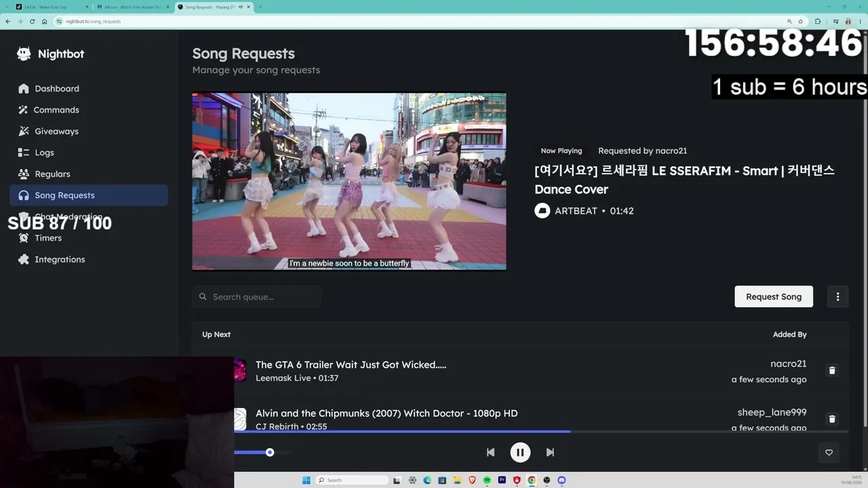The height and width of the screenshot is (488, 868).
Task: Click the taskbar Search box
Action: [x=353, y=480]
